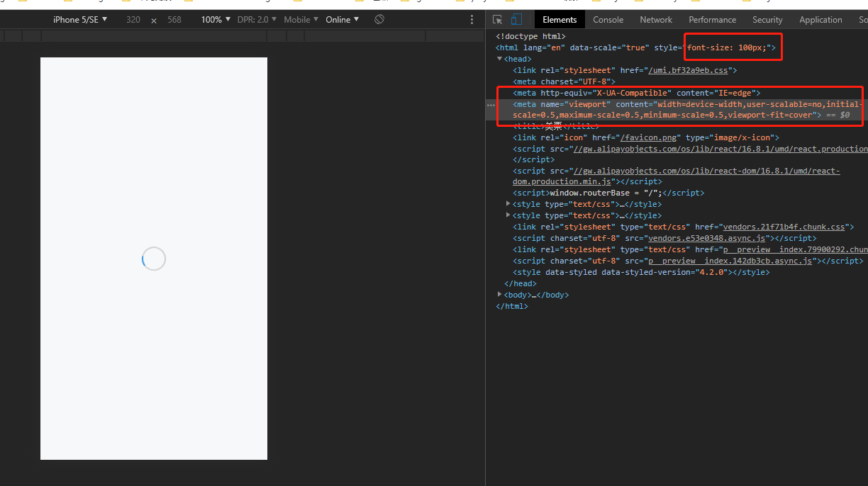Open the Mobile device type dropdown
The height and width of the screenshot is (486, 868).
pyautogui.click(x=301, y=20)
